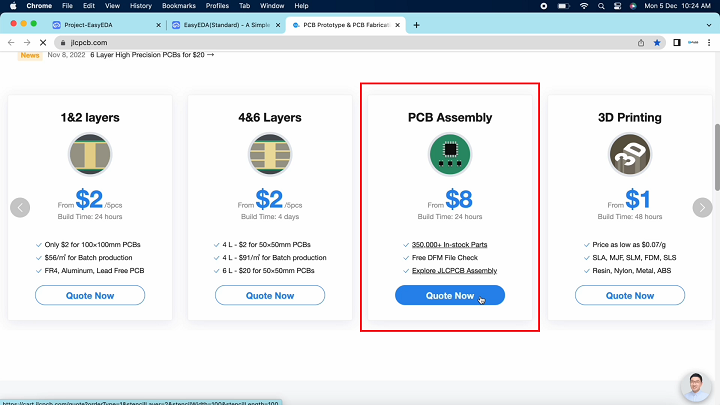Open Wi-Fi status menu
Viewport: 720px width, 405px height.
click(584, 6)
